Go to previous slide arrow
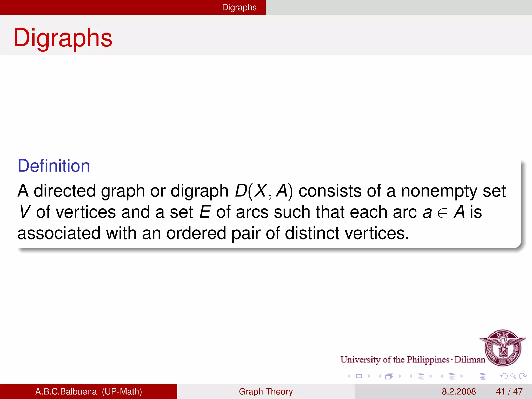 [349, 376]
